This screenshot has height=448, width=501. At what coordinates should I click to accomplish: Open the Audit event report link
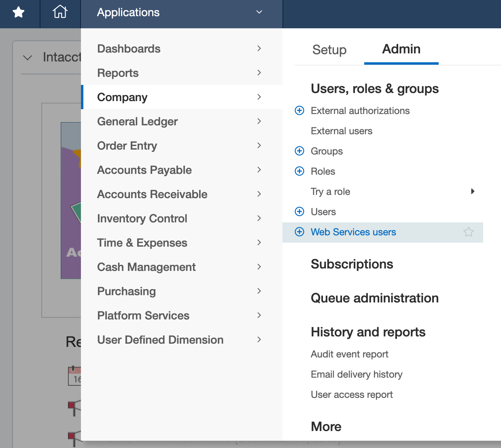coord(349,354)
